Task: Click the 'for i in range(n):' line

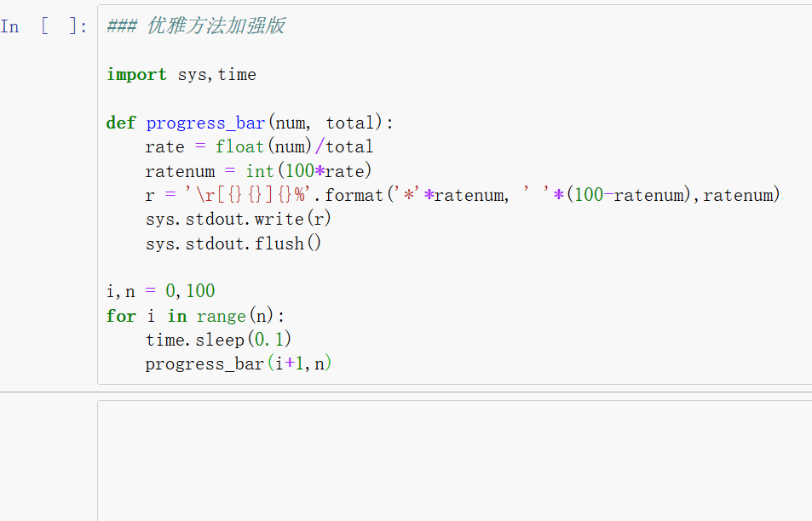Action: [195, 316]
